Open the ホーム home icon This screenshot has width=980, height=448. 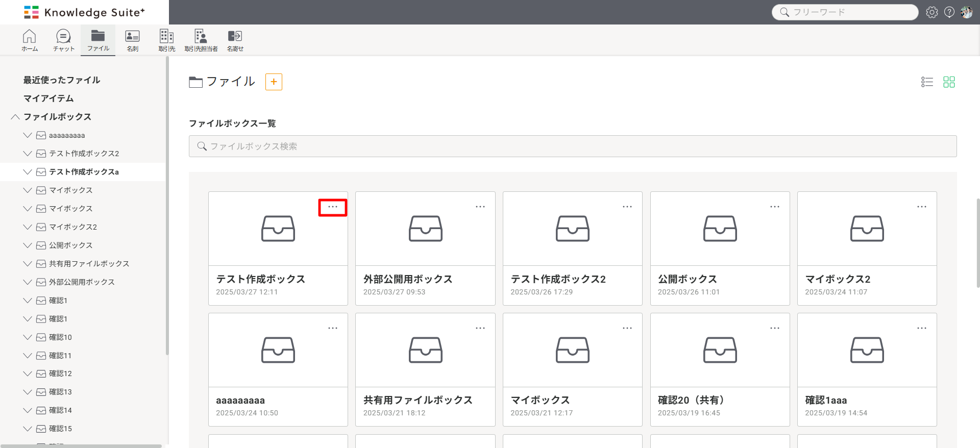pyautogui.click(x=30, y=40)
